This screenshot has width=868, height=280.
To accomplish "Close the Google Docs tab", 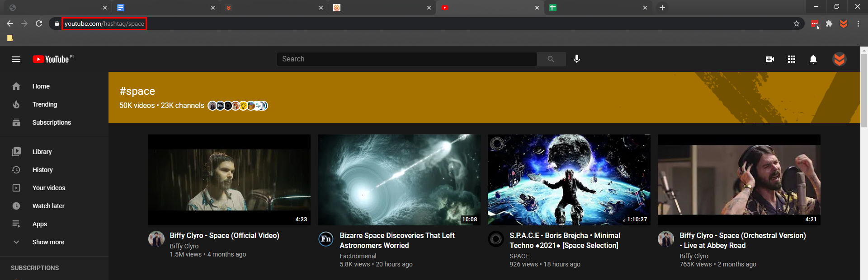I will (213, 8).
